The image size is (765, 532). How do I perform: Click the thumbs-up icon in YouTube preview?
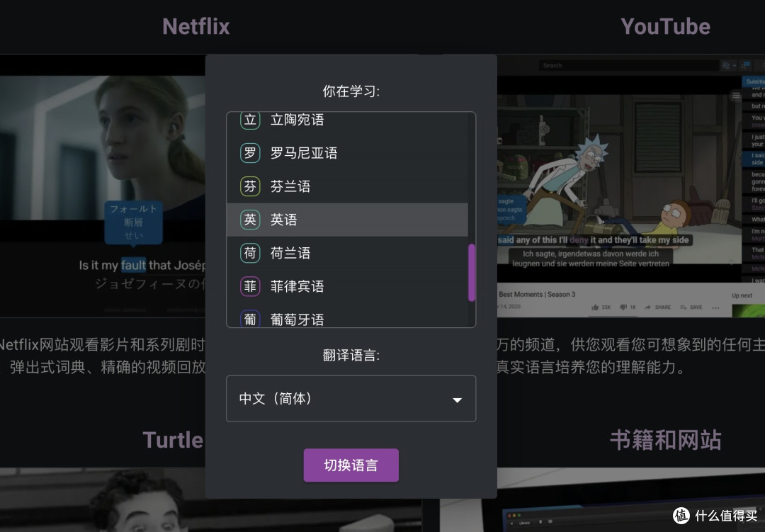coord(595,307)
